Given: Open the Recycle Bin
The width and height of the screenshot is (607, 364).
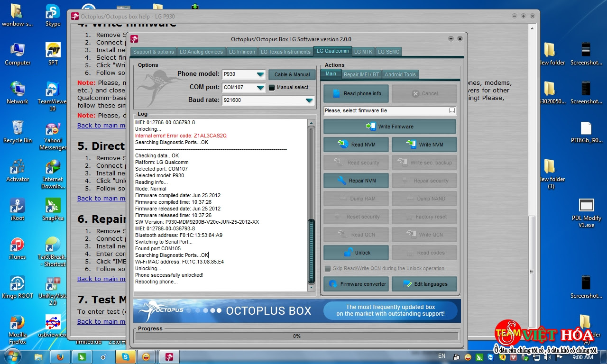Looking at the screenshot, I should tap(18, 132).
